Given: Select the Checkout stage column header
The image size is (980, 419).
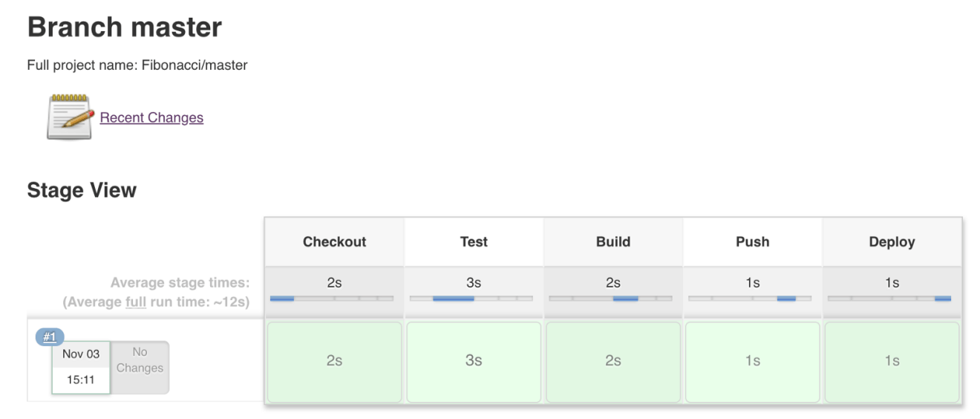Looking at the screenshot, I should 335,241.
